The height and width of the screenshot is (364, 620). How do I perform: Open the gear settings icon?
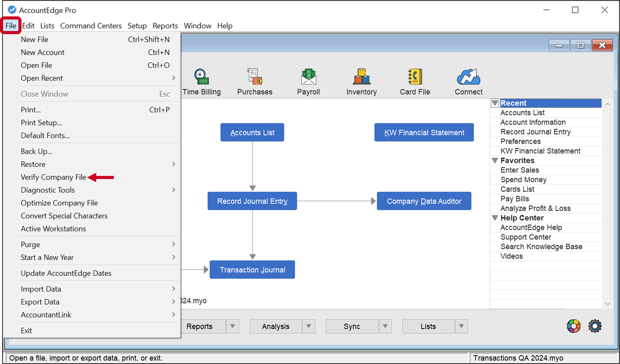(x=595, y=326)
